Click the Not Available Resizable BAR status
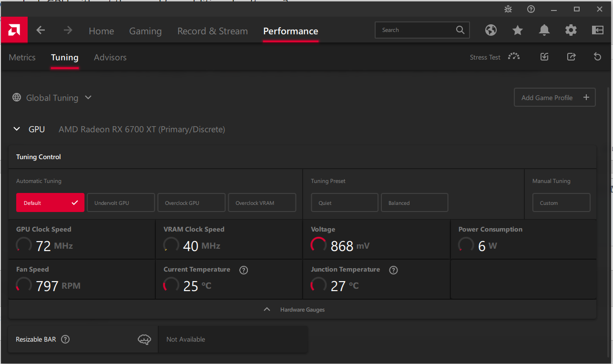The width and height of the screenshot is (613, 364). coord(186,339)
